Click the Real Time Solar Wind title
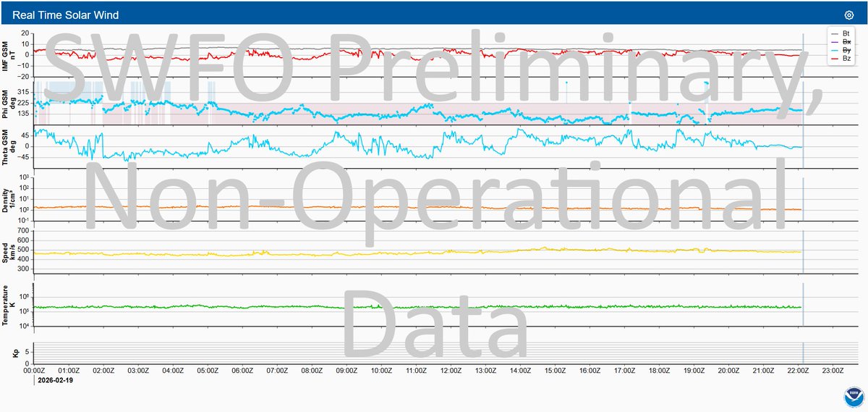The height and width of the screenshot is (412, 868). click(66, 15)
